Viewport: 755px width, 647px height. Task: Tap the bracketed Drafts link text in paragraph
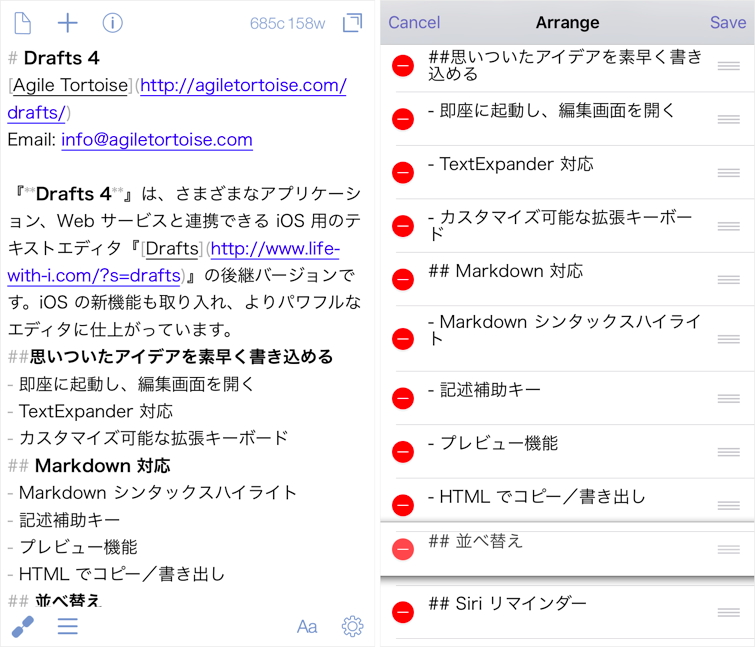click(x=172, y=248)
